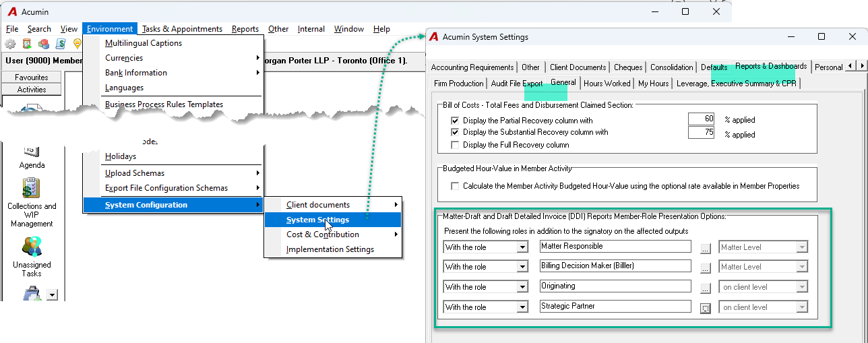Screen dimensions: 868x343
Task: Open Collections and WIP Management
Action: pyautogui.click(x=32, y=203)
